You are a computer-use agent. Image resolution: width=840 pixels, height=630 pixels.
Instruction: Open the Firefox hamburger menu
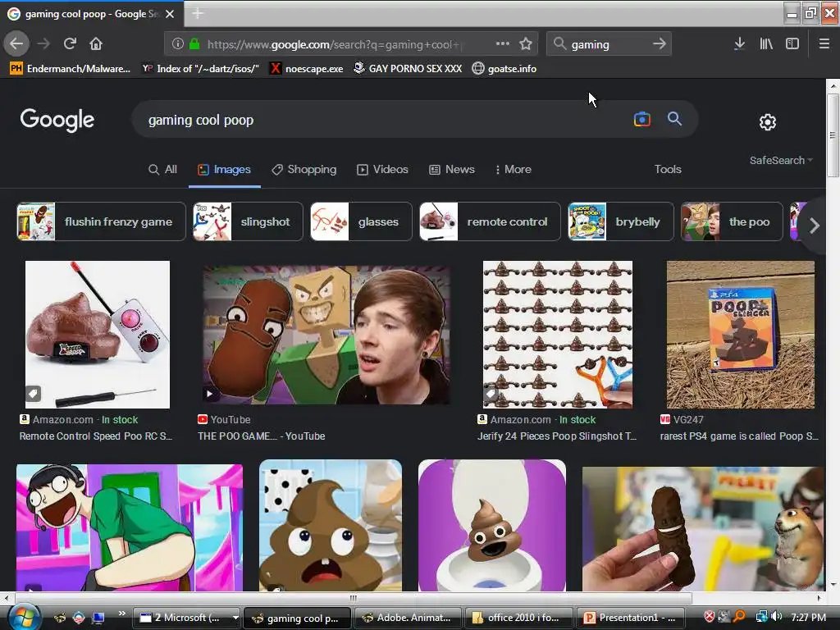(x=824, y=44)
